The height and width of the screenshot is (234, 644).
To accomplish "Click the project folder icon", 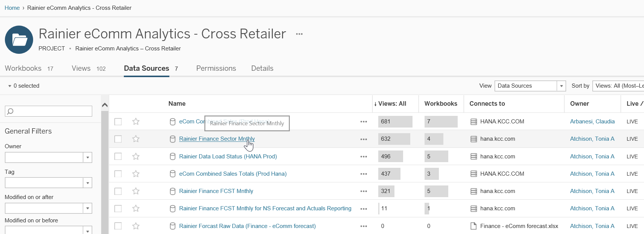I will tap(19, 40).
